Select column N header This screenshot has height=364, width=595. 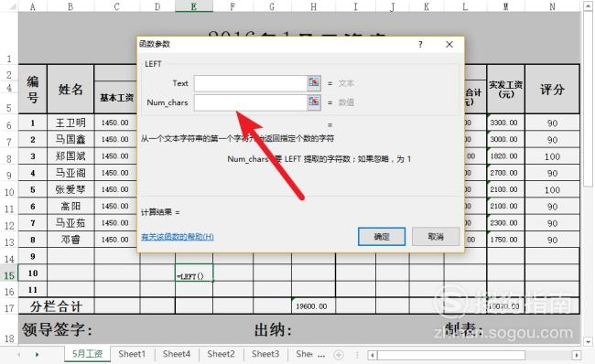(x=552, y=6)
